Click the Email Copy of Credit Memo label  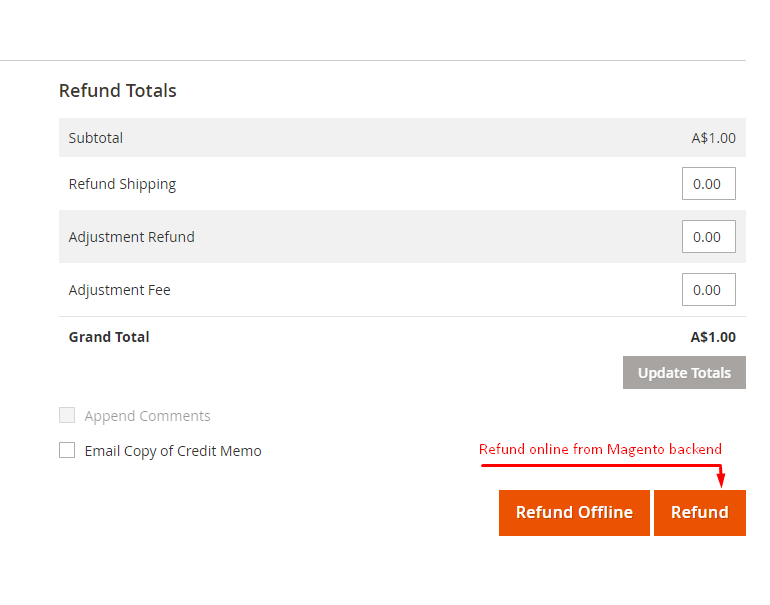pyautogui.click(x=173, y=451)
